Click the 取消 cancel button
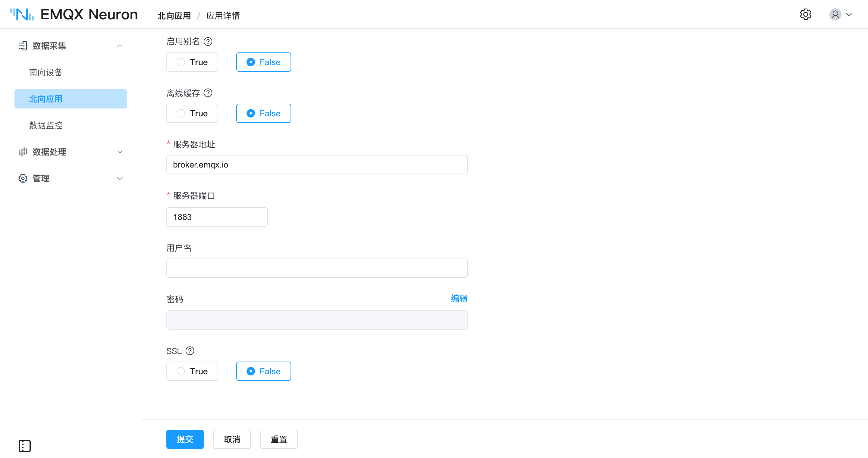The height and width of the screenshot is (458, 868). pos(232,439)
